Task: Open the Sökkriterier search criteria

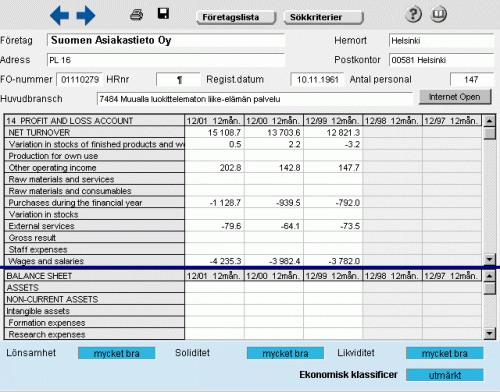Action: click(x=323, y=17)
